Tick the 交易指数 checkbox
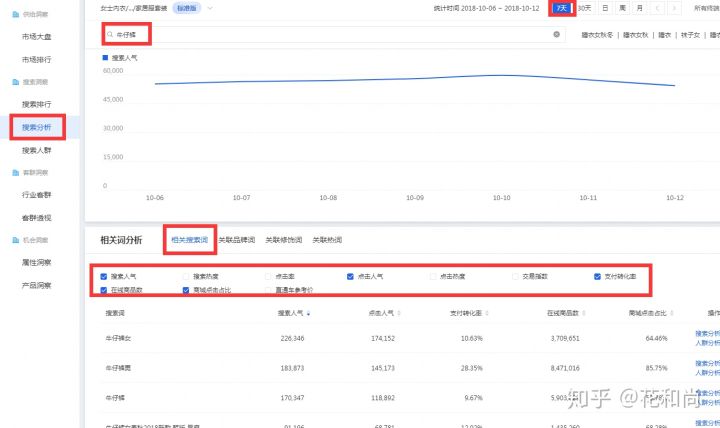The image size is (720, 428). click(x=516, y=275)
